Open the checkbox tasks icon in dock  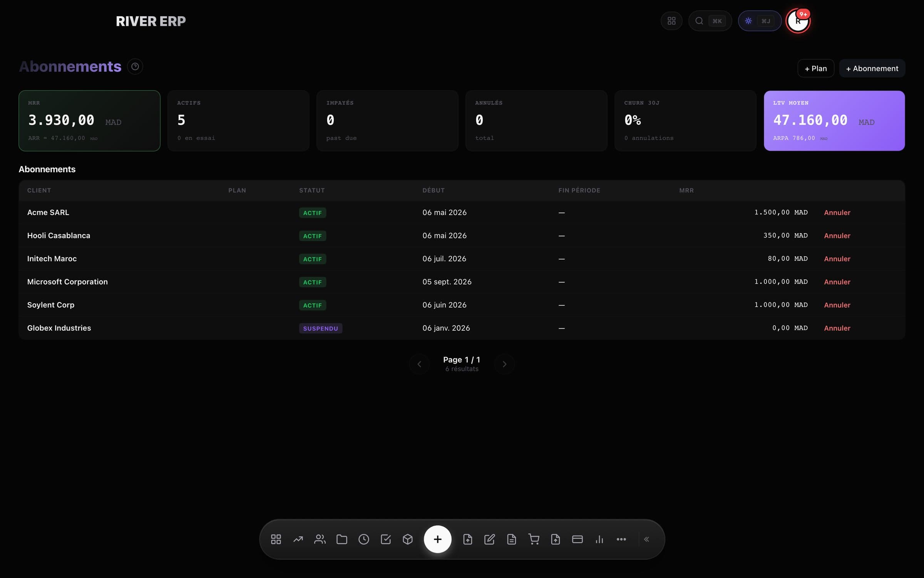386,539
